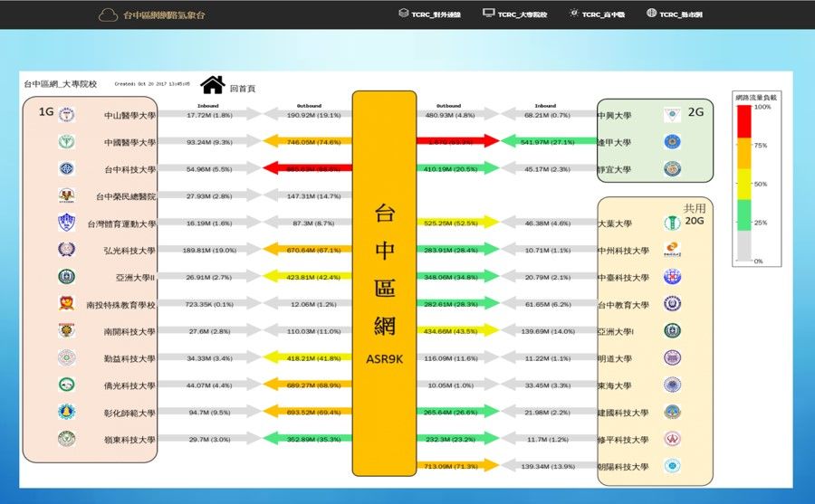Click the 回首頁 link
The height and width of the screenshot is (504, 815).
(243, 89)
